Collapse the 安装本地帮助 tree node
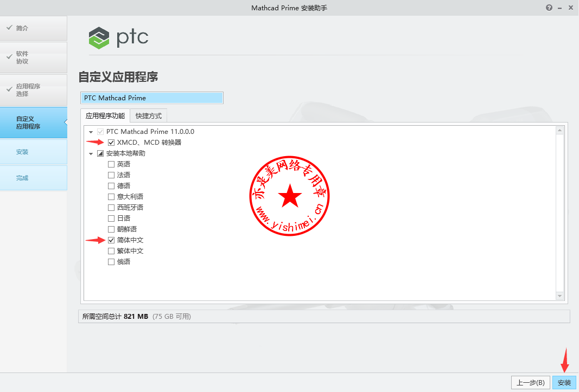579x392 pixels. [x=91, y=153]
